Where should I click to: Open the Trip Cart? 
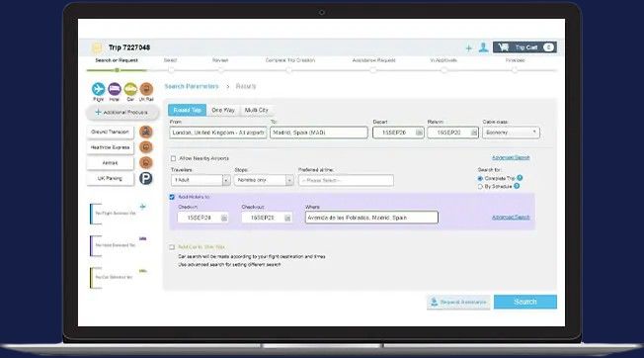pos(524,47)
